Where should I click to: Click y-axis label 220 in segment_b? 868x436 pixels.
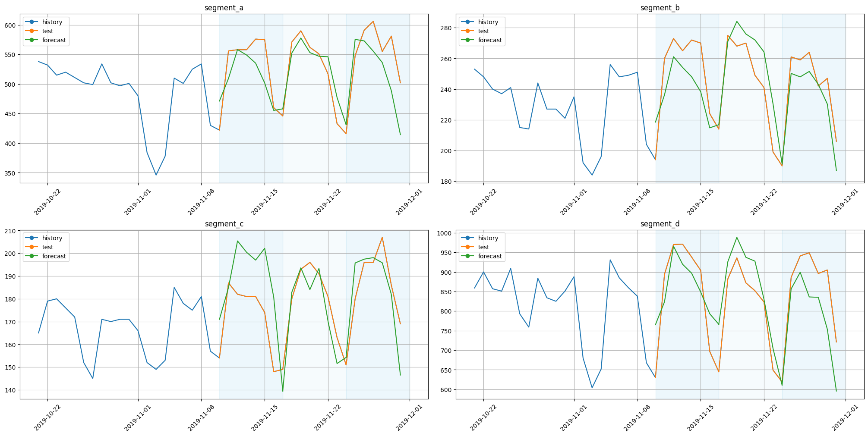(x=447, y=120)
